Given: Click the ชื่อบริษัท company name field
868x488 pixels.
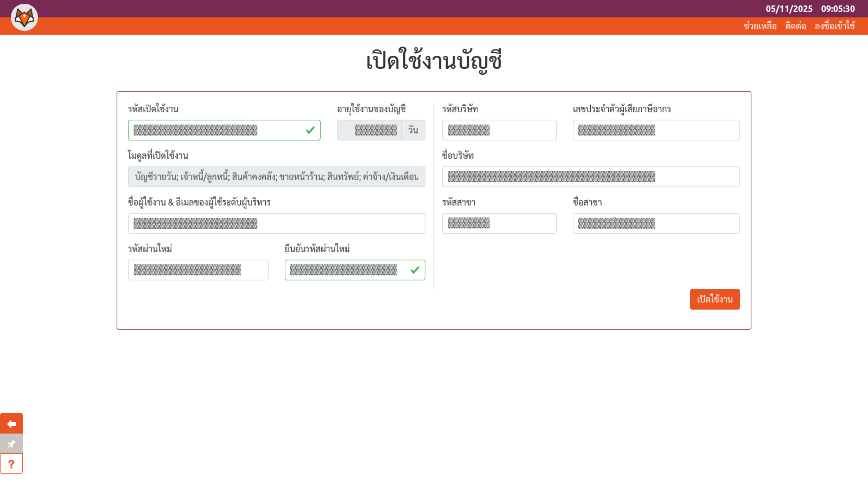Looking at the screenshot, I should pos(591,177).
